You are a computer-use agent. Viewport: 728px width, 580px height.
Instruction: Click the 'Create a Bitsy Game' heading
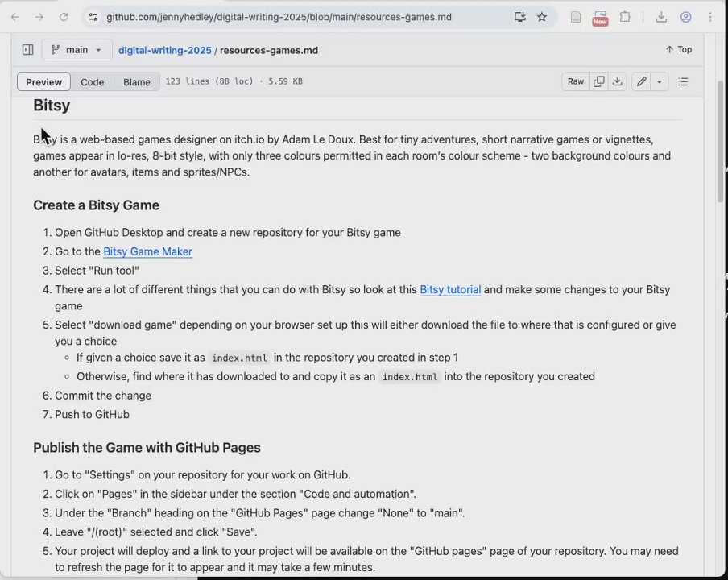[x=96, y=205]
